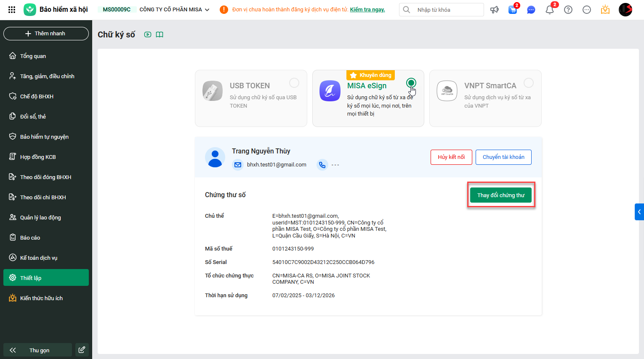Select the VNPT SmartCA radio button
Image resolution: width=644 pixels, height=359 pixels.
pyautogui.click(x=529, y=83)
